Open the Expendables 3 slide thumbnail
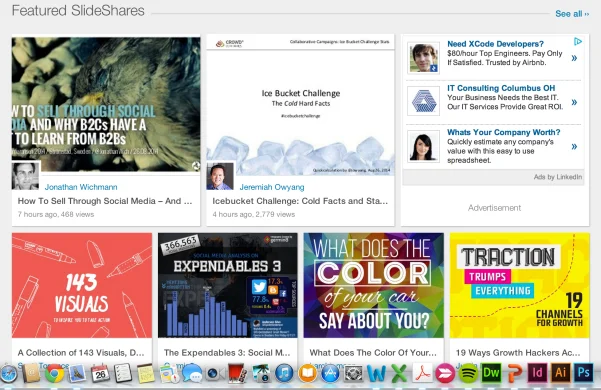The image size is (601, 390). (x=228, y=285)
